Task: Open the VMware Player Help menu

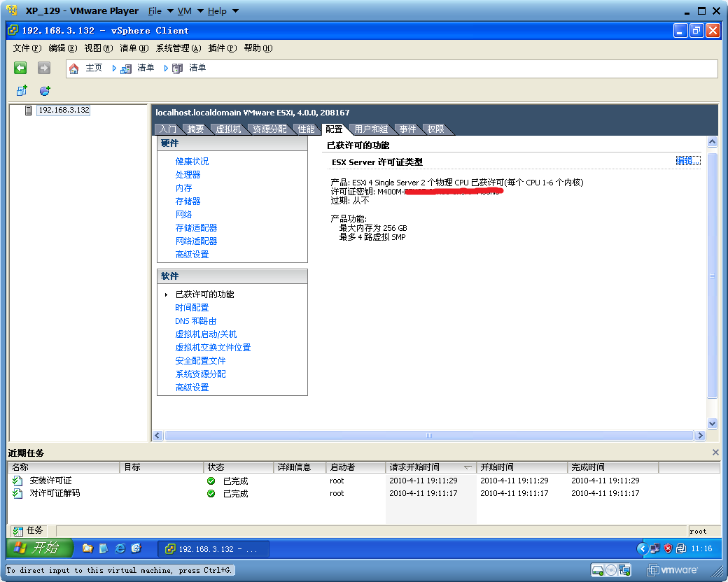Action: click(x=223, y=11)
